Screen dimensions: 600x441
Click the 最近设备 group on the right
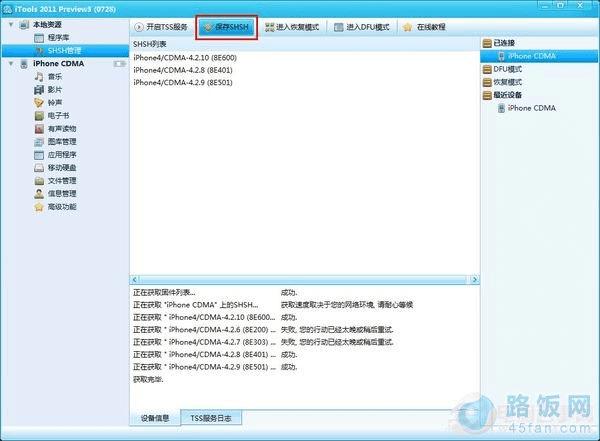(x=507, y=95)
